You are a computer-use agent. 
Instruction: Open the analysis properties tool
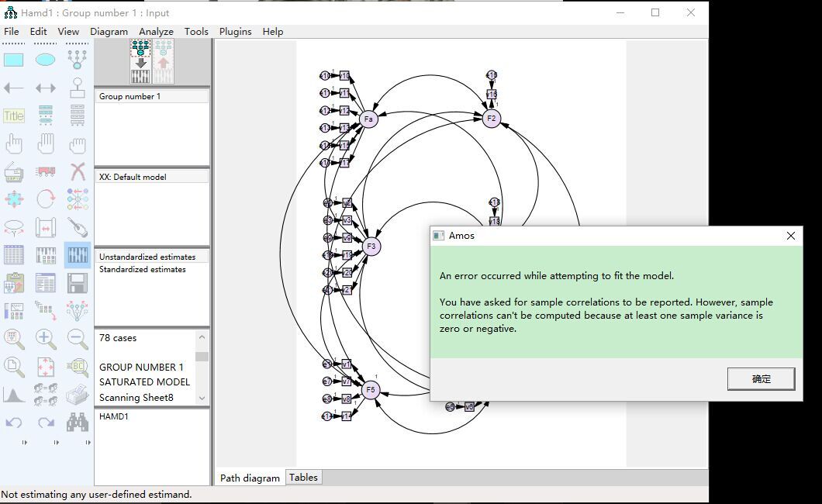(46, 255)
